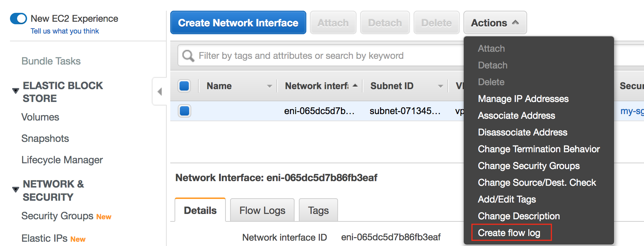
Task: Open Security Groups in the sidebar
Action: (x=57, y=216)
